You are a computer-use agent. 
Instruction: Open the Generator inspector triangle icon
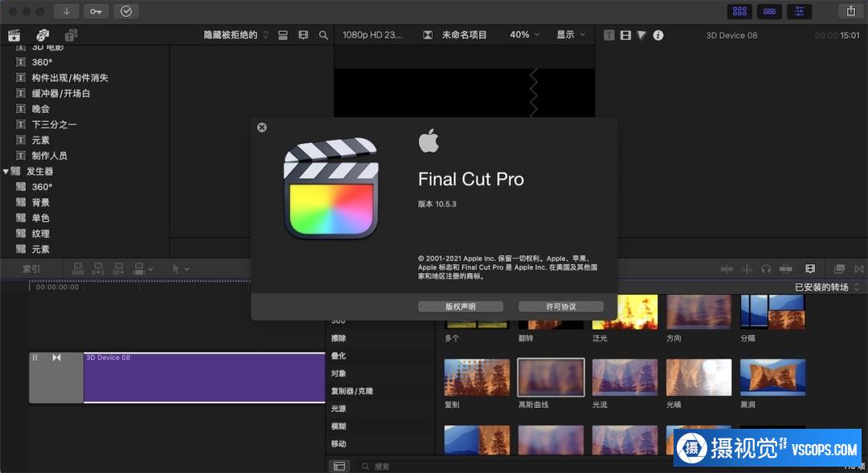coord(641,35)
